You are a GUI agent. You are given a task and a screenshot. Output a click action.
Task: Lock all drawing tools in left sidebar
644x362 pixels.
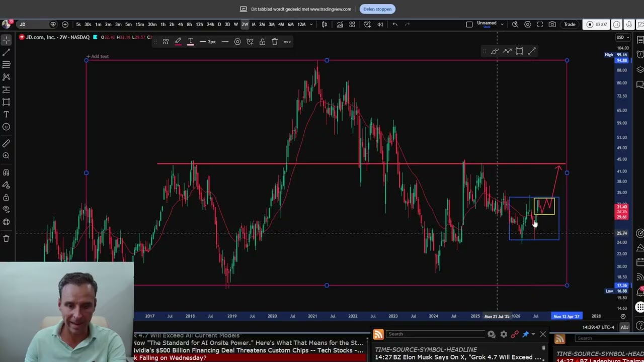click(x=6, y=197)
